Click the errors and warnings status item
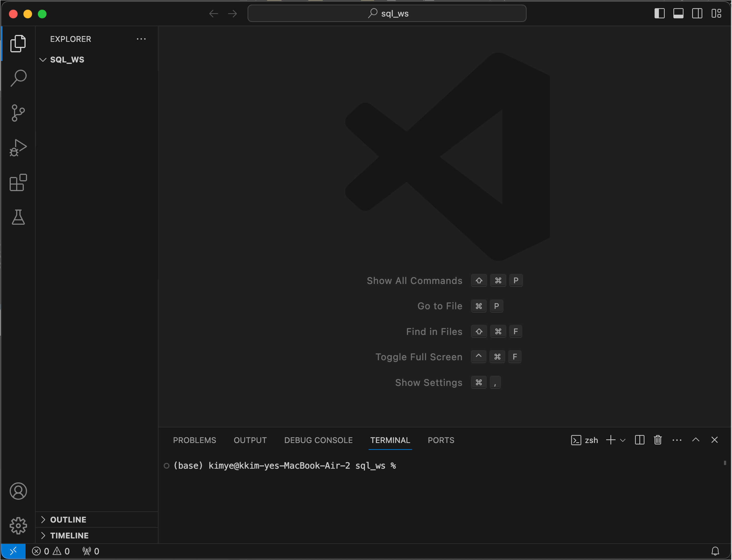The height and width of the screenshot is (560, 732). (51, 551)
